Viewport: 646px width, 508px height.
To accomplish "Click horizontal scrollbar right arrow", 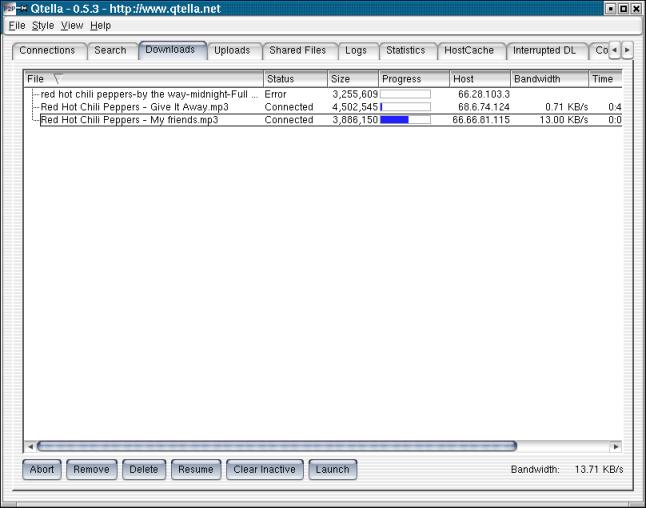I will 616,447.
